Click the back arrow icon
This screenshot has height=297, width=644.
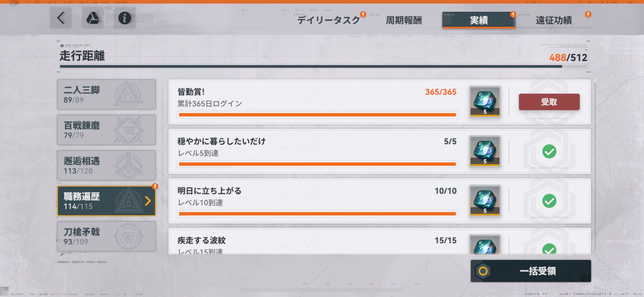click(61, 18)
